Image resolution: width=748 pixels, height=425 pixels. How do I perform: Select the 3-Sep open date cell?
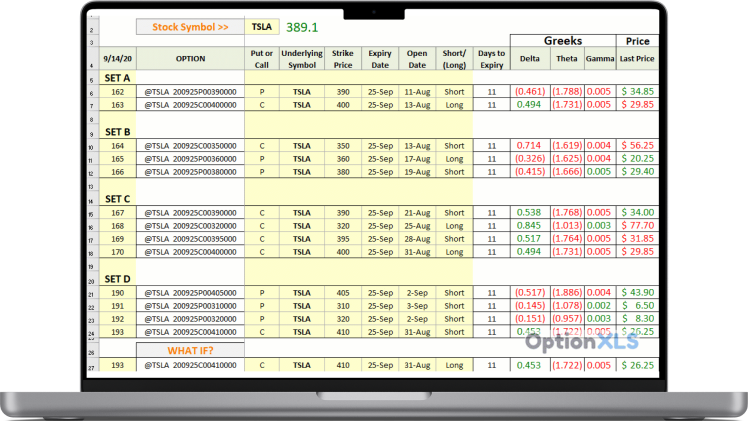coord(417,306)
